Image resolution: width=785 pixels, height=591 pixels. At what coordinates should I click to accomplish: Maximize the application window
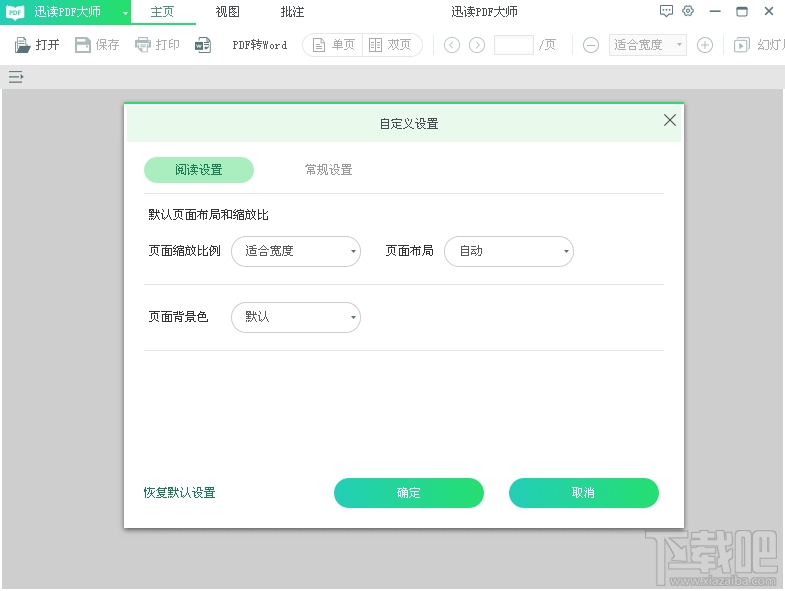click(x=742, y=11)
